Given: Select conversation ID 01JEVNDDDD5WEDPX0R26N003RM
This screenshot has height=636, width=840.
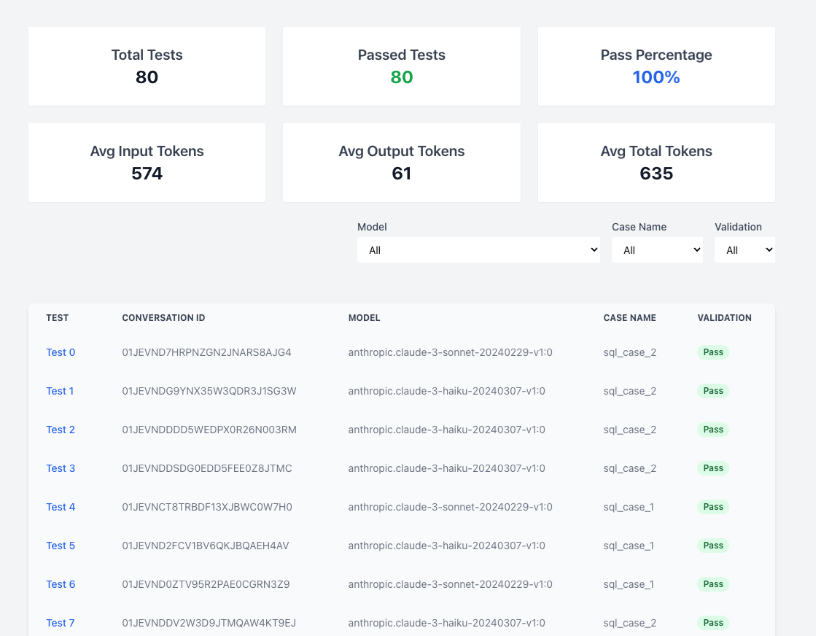Looking at the screenshot, I should [x=209, y=429].
